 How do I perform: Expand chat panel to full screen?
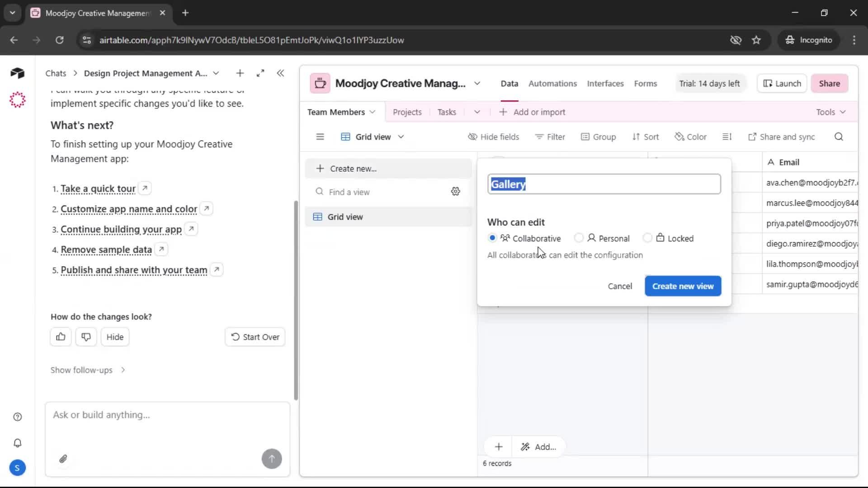point(260,73)
